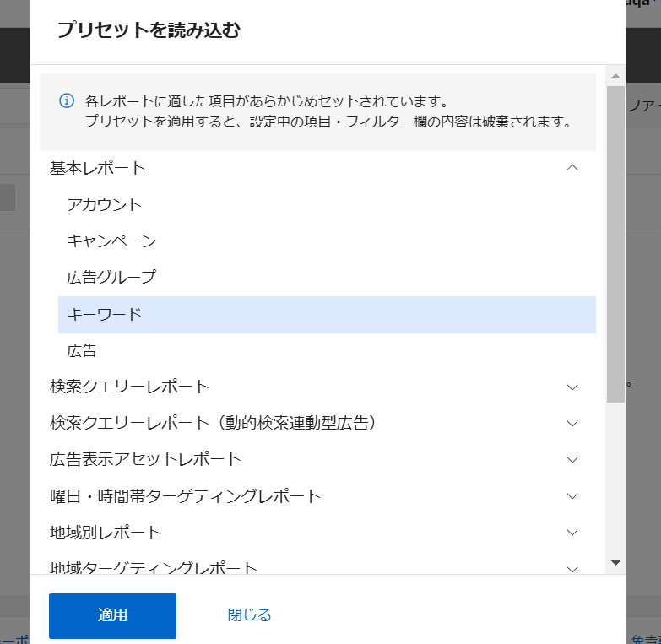661x644 pixels.
Task: Expand the 曜日・時間帯ターゲティングレポート chevron
Action: tap(572, 496)
